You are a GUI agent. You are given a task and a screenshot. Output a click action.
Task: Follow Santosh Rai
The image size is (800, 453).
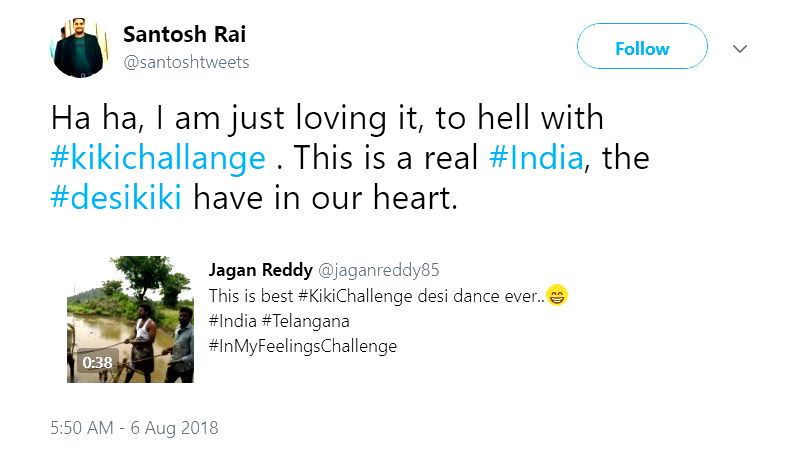click(x=642, y=48)
